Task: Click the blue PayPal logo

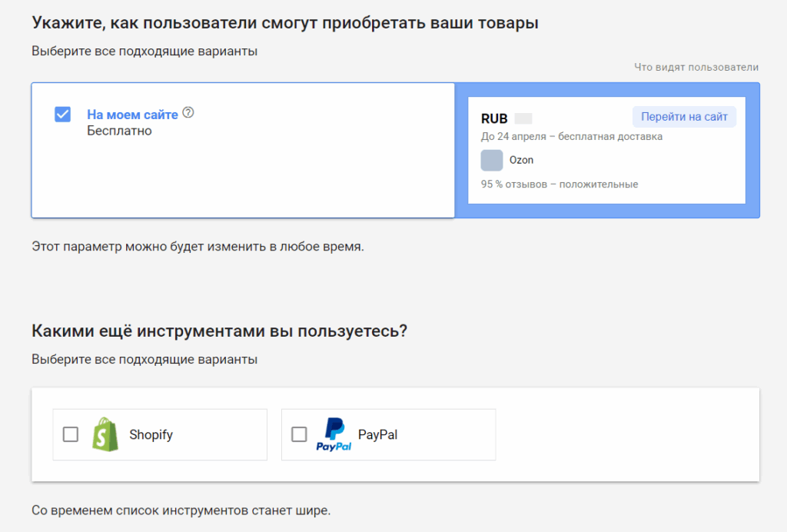Action: [x=334, y=434]
